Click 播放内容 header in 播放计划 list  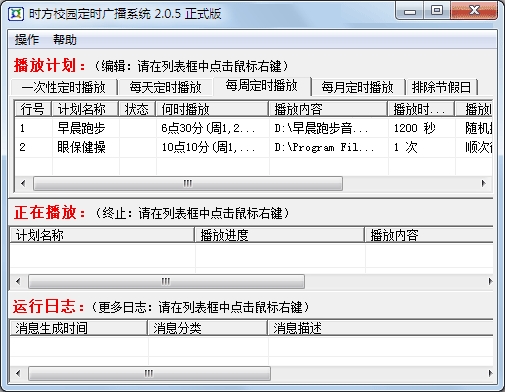coord(328,109)
